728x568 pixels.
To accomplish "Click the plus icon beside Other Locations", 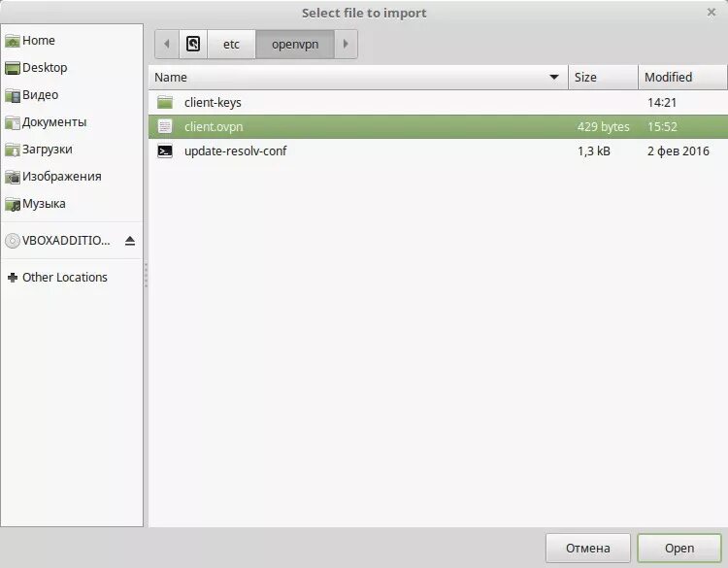I will (13, 278).
